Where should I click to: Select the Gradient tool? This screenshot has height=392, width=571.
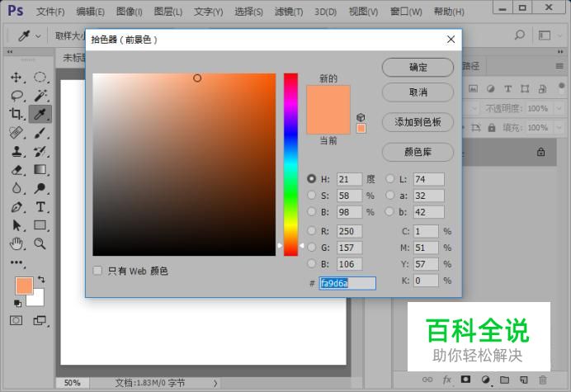40,170
